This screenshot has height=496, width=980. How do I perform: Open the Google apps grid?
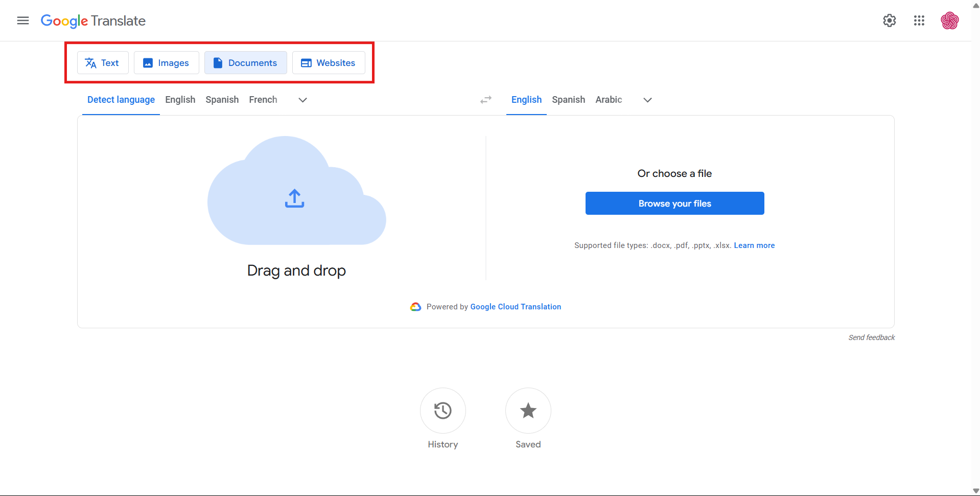point(919,20)
